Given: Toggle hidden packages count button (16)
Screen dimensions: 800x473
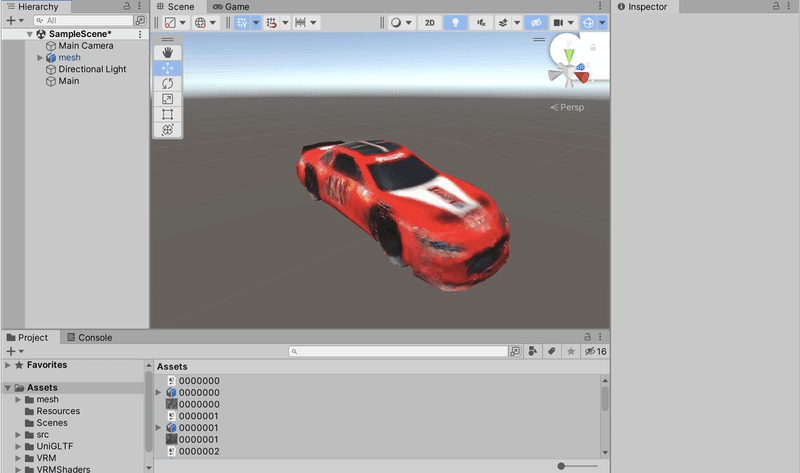Looking at the screenshot, I should pyautogui.click(x=595, y=351).
